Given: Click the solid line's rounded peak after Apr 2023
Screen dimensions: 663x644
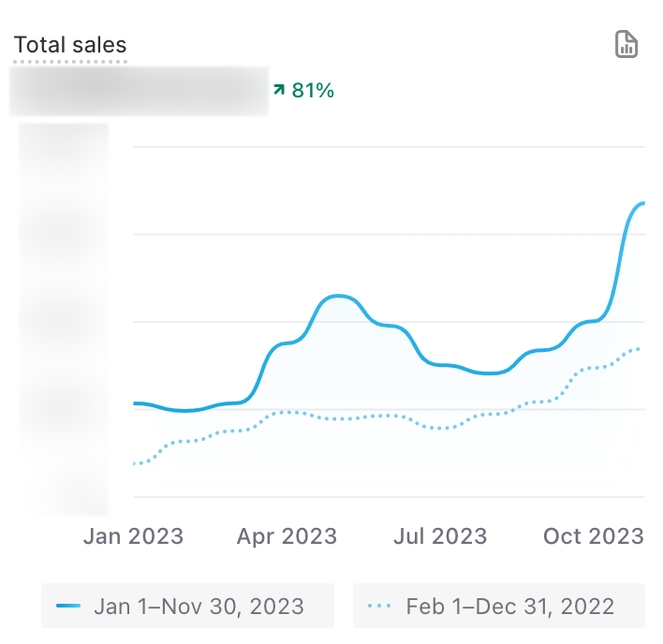Looking at the screenshot, I should 339,297.
